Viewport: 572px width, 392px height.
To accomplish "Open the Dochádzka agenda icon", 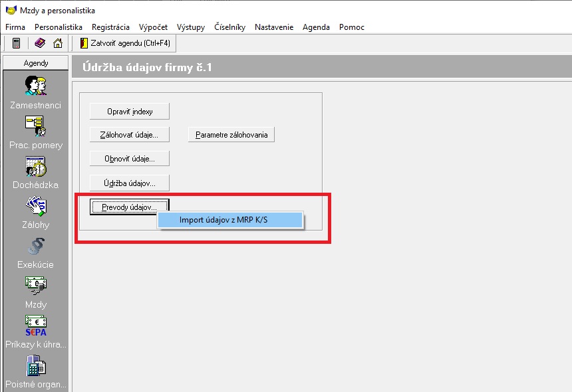I will coord(35,166).
